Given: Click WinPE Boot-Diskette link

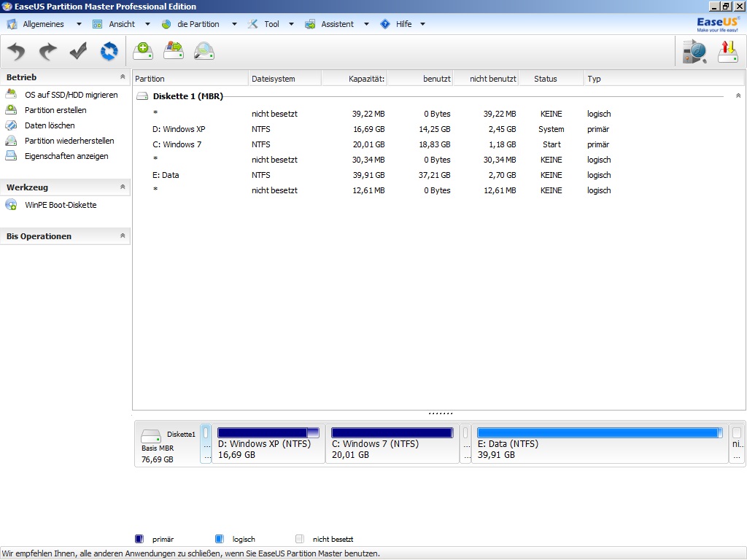Looking at the screenshot, I should pos(61,205).
